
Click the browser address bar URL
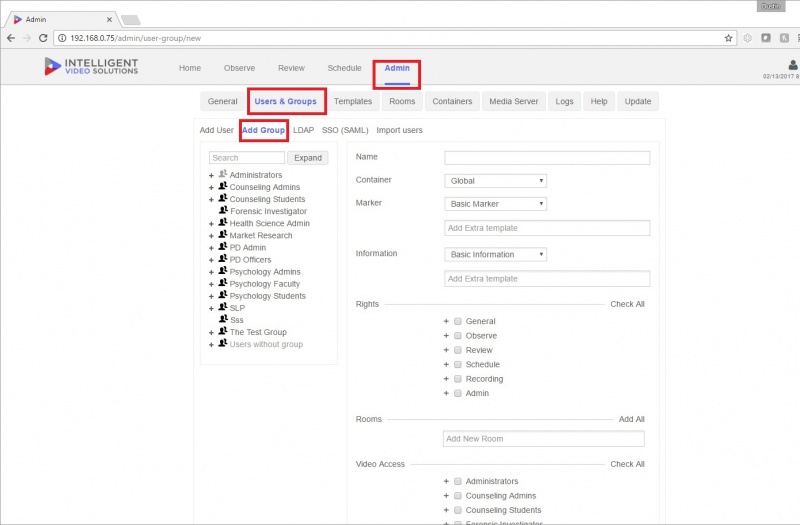point(136,38)
